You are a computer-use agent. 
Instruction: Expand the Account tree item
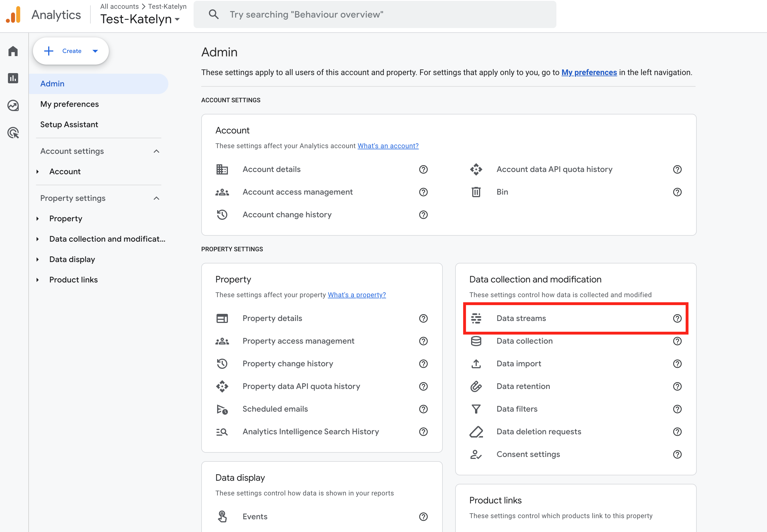pyautogui.click(x=38, y=172)
